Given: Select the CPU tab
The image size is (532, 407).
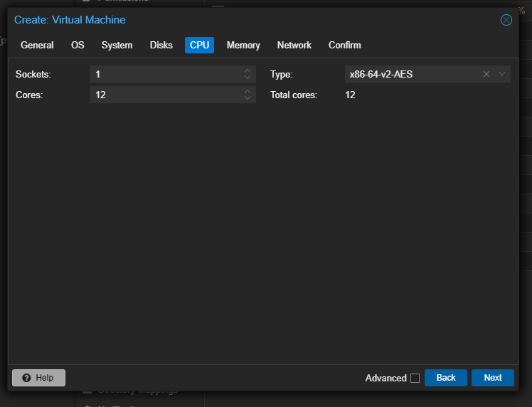Looking at the screenshot, I should click(x=199, y=45).
